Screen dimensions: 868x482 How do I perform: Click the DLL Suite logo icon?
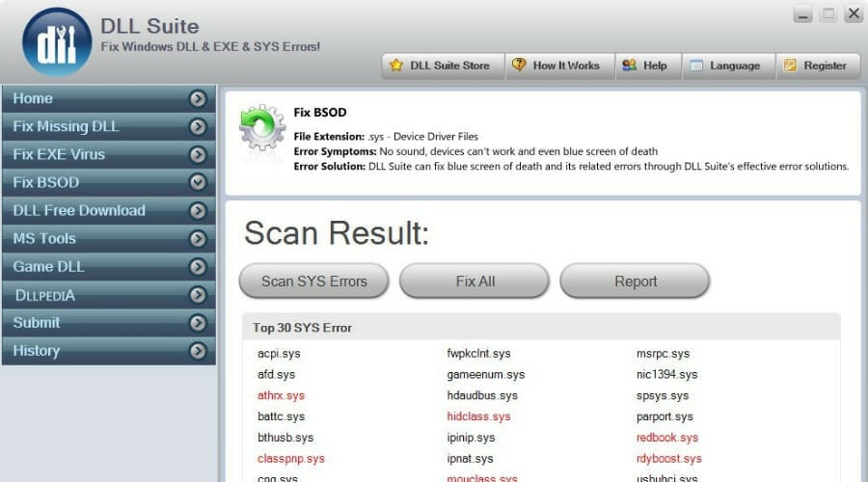coord(57,42)
